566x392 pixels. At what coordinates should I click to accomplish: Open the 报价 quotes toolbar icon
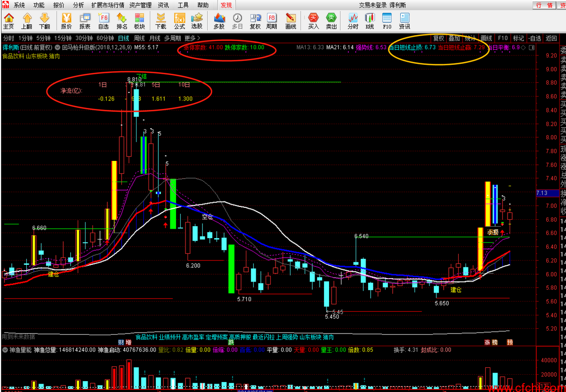(x=66, y=21)
